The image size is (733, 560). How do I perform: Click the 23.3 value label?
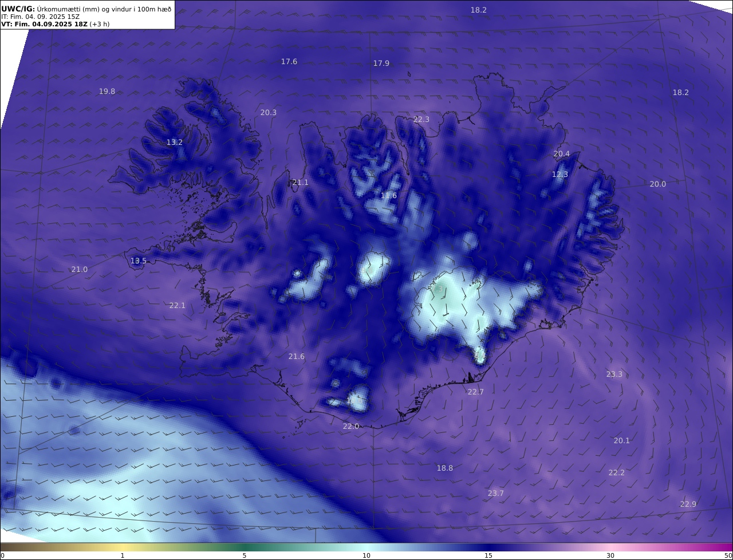click(614, 374)
